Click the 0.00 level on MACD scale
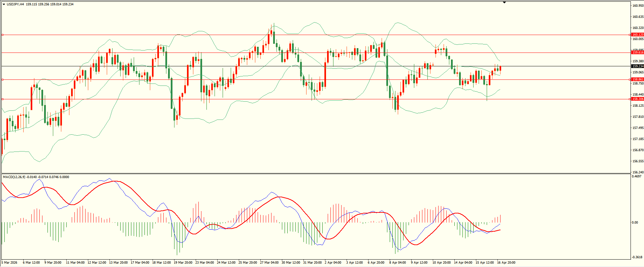Viewport: 644px width, 267px height. tap(635, 223)
